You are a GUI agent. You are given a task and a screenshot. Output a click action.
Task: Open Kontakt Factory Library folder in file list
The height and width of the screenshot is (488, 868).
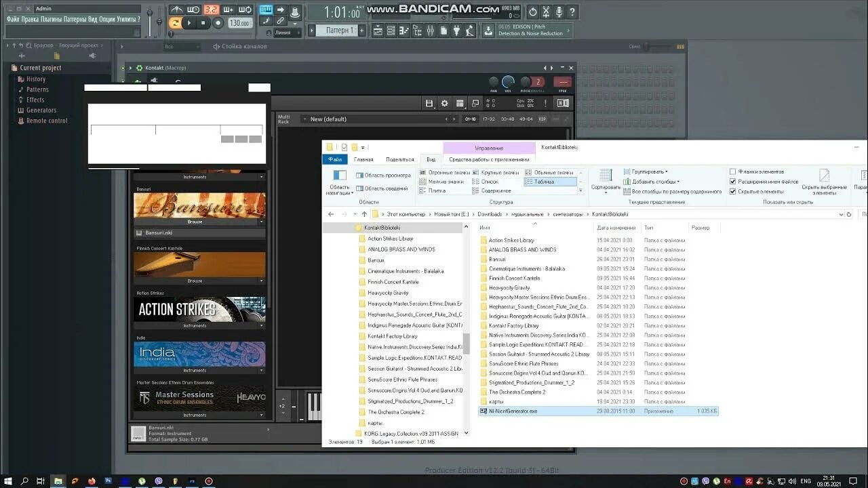[514, 325]
